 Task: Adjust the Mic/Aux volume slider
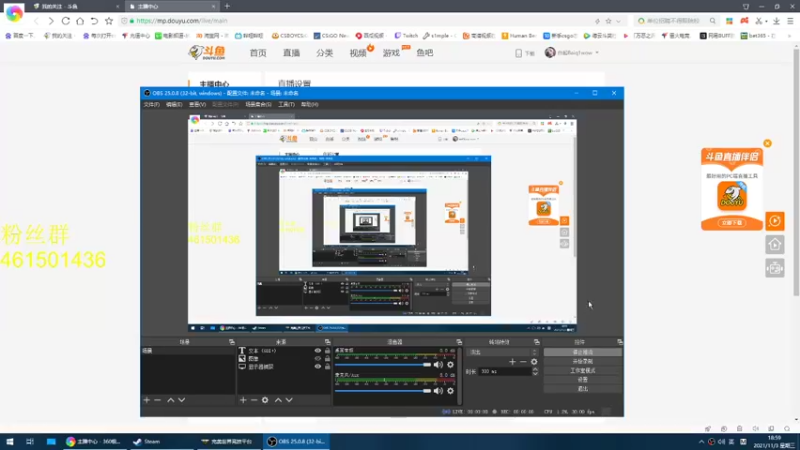(383, 391)
